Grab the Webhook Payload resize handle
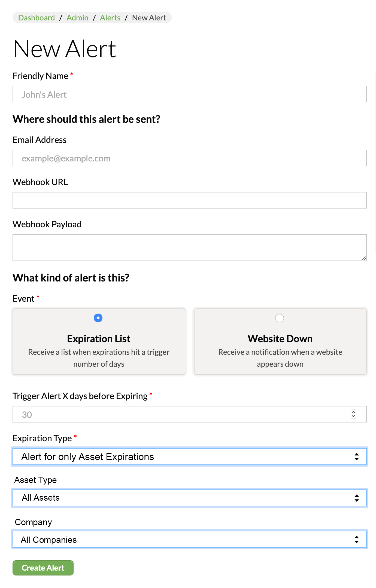The image size is (376, 588). 364,258
